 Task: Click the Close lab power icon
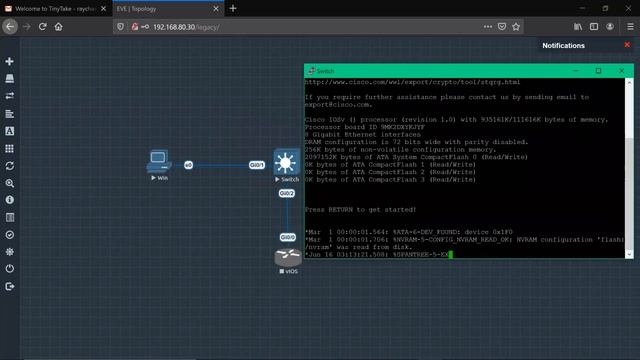point(9,269)
